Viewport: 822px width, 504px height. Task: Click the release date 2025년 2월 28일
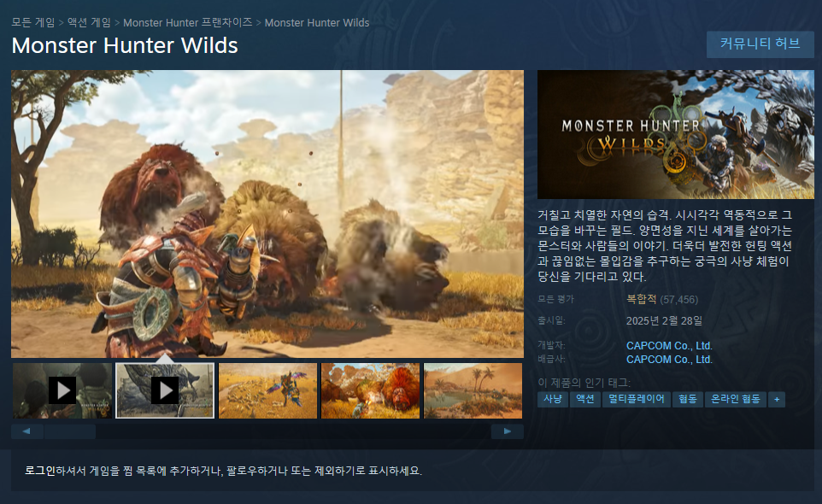pos(664,320)
